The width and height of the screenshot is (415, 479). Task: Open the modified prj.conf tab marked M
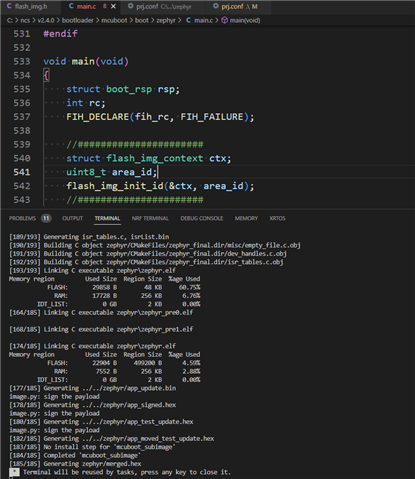pyautogui.click(x=239, y=6)
